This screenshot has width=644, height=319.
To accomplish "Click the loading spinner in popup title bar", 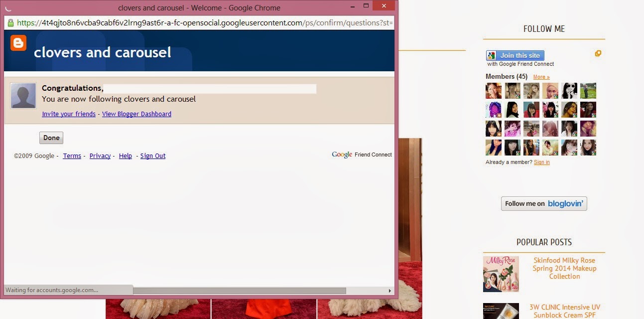I will point(8,7).
